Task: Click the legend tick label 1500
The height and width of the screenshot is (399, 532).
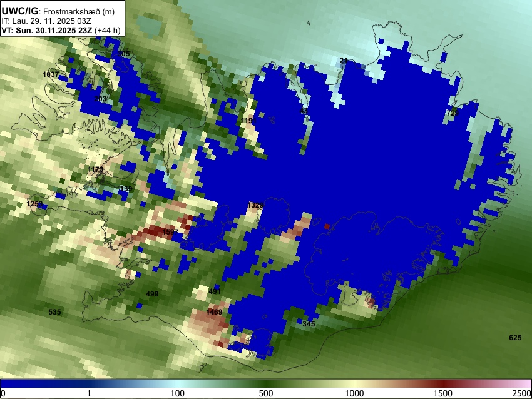Action: [442, 393]
